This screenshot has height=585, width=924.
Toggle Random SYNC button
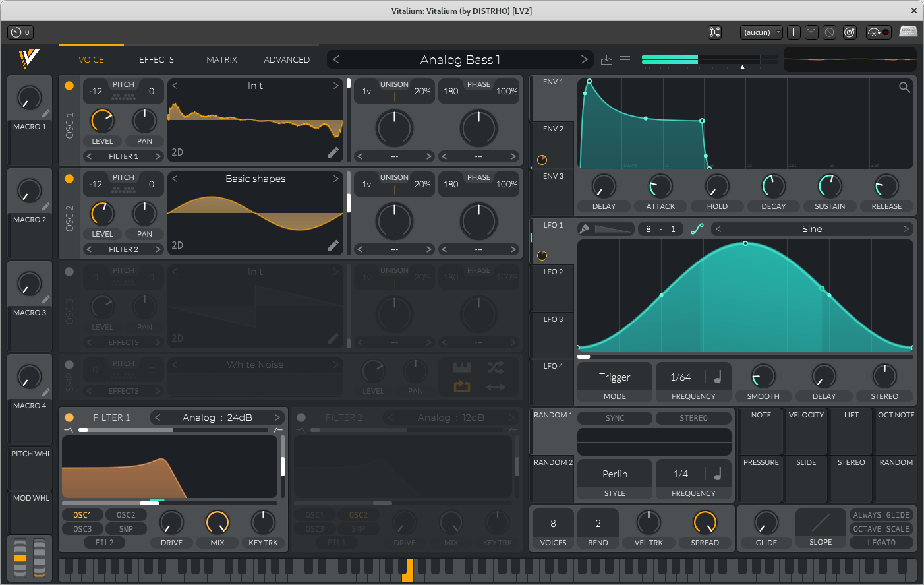(x=615, y=418)
